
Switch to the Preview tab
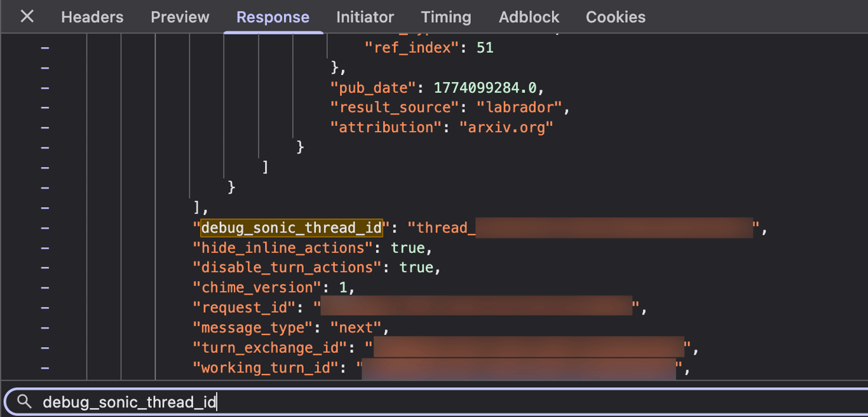[x=180, y=17]
